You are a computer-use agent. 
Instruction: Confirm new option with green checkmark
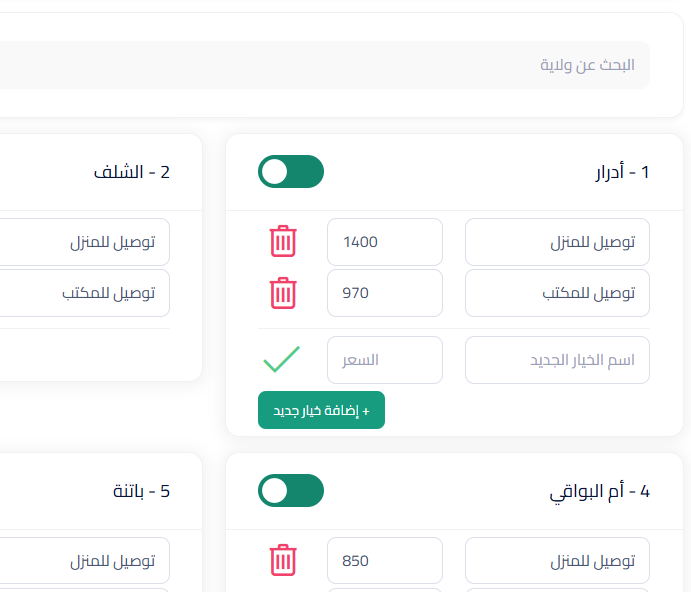coord(282,359)
